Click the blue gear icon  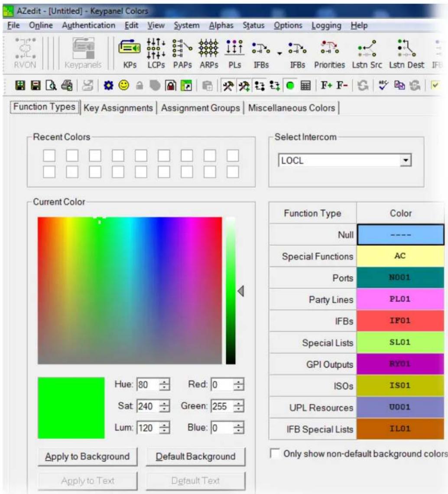click(x=108, y=85)
